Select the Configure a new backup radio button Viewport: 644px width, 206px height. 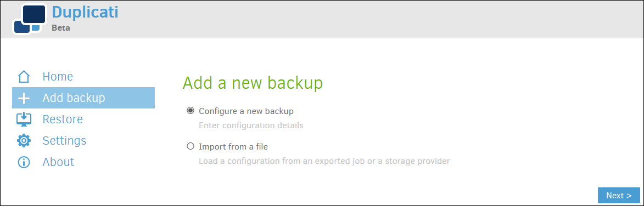[190, 111]
